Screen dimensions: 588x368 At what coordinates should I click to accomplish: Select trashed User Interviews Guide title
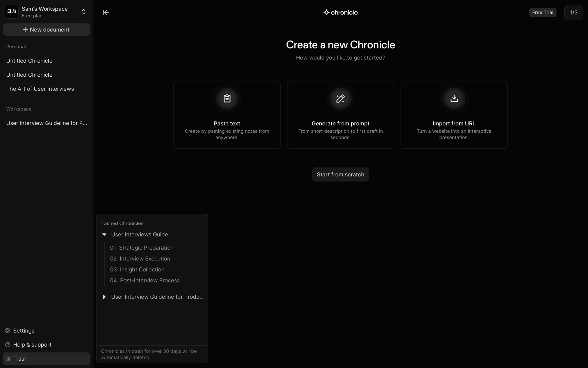click(x=139, y=235)
